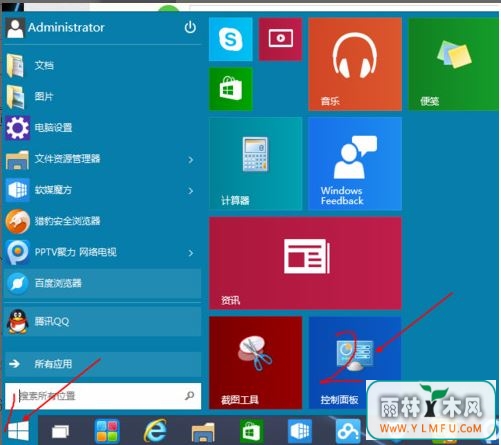Open the 计算器 calculator tile
Image resolution: width=501 pixels, height=445 pixels.
(x=256, y=163)
